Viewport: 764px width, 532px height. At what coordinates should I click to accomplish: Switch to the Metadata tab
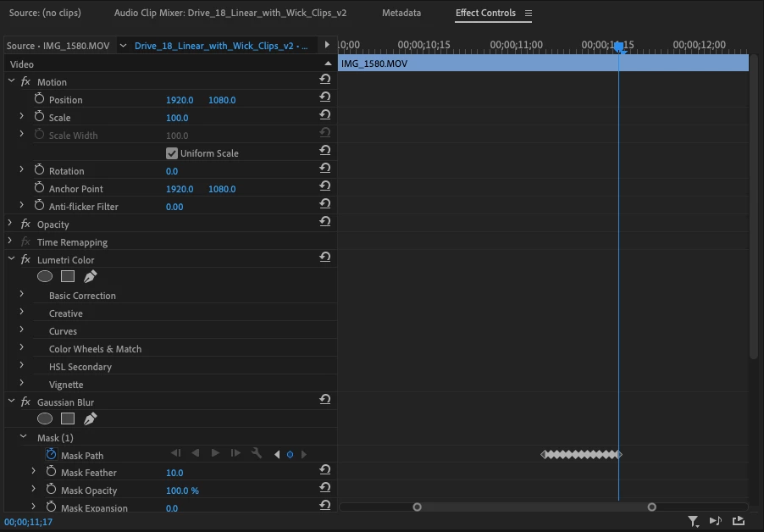(x=401, y=14)
